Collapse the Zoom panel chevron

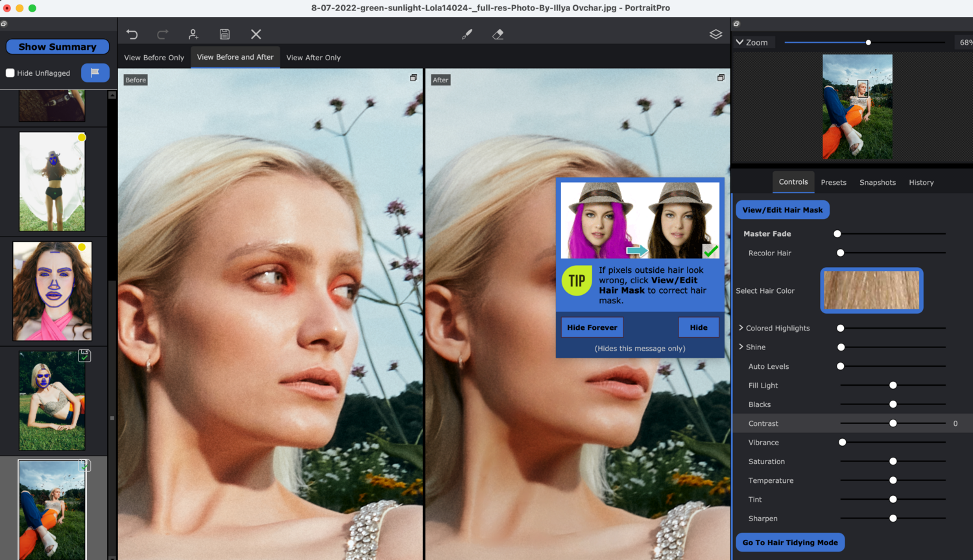tap(739, 42)
